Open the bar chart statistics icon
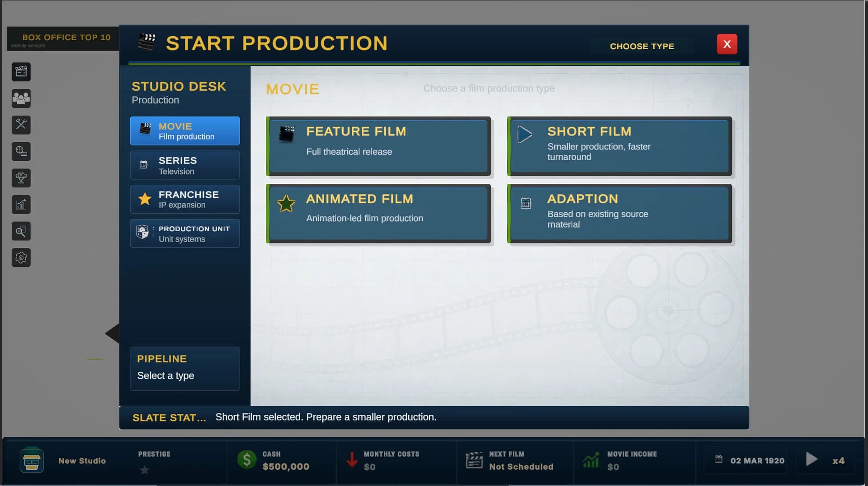Image resolution: width=868 pixels, height=486 pixels. click(21, 205)
